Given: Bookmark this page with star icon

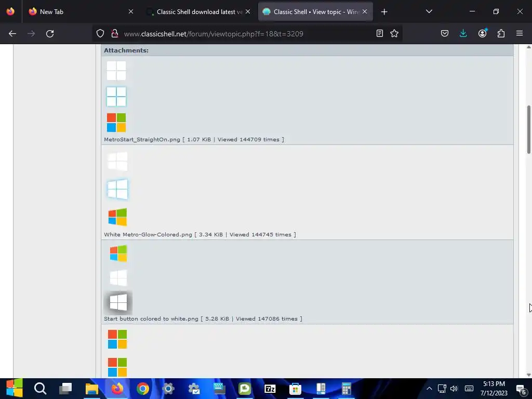Looking at the screenshot, I should pos(394,33).
